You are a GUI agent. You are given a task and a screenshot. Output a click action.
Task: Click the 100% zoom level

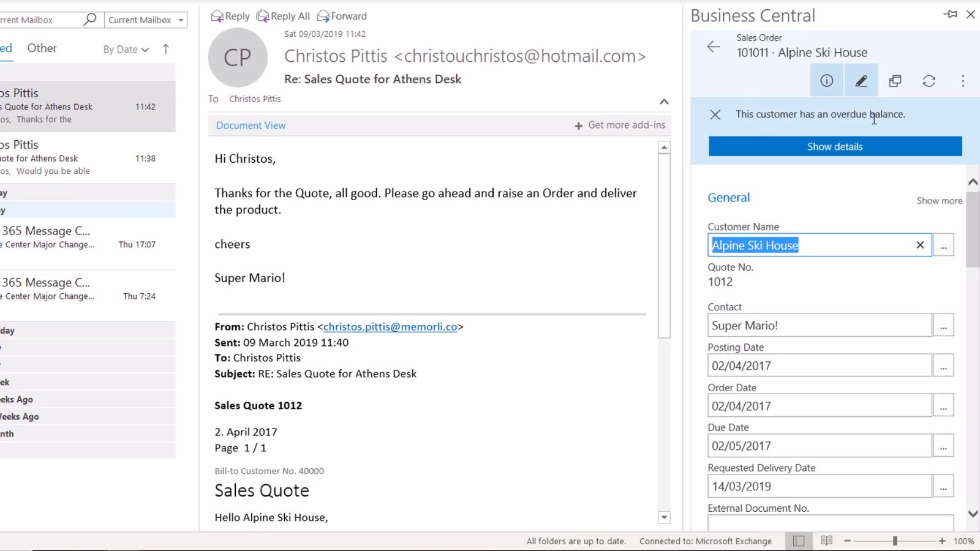pyautogui.click(x=964, y=541)
